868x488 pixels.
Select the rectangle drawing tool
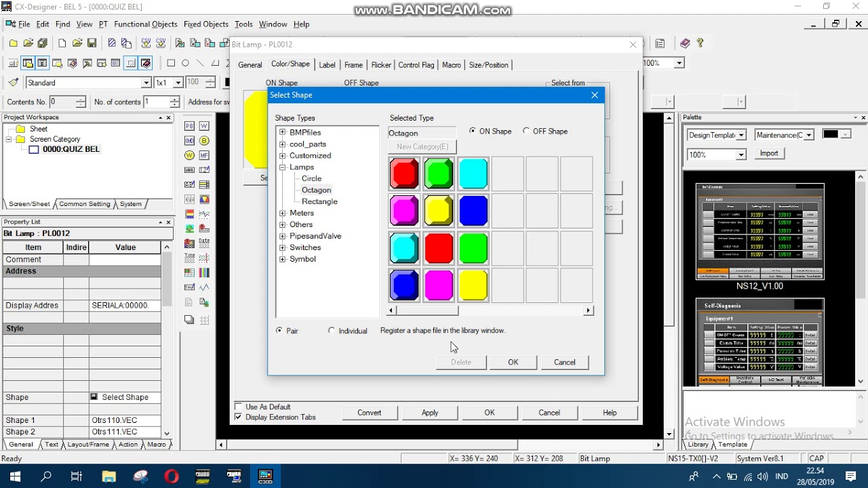point(171,63)
